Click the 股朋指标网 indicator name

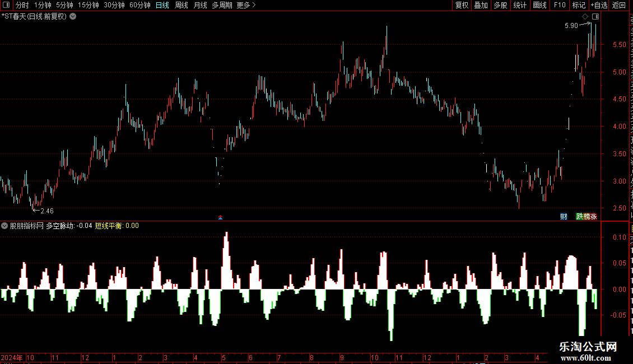27,226
